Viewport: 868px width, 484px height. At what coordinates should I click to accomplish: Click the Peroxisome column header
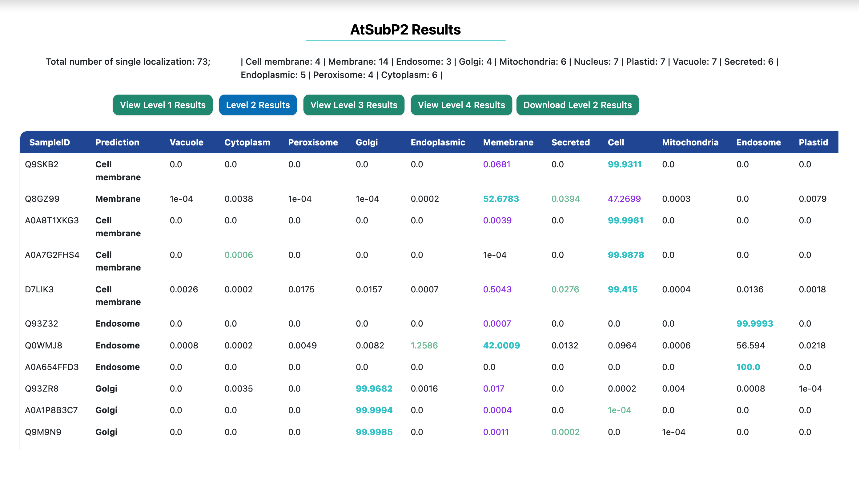(313, 142)
